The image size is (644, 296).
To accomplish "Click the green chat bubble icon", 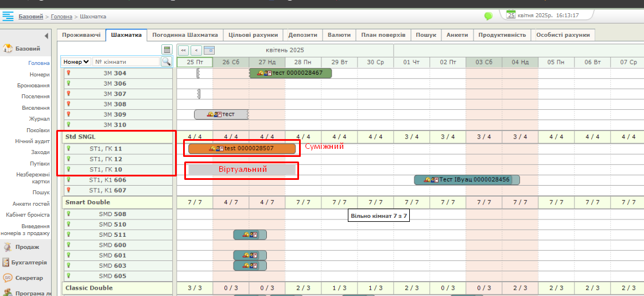I will tap(488, 16).
